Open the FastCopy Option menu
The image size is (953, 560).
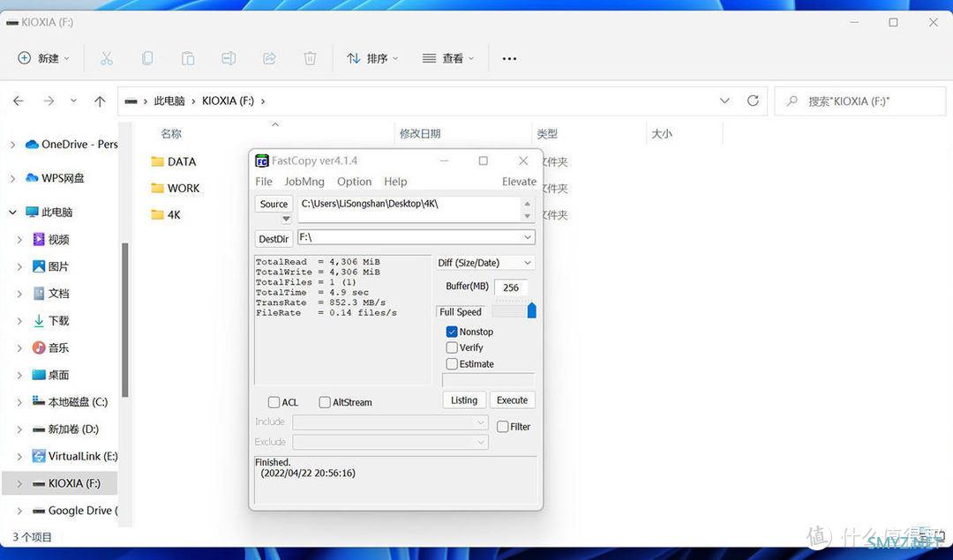pos(355,182)
